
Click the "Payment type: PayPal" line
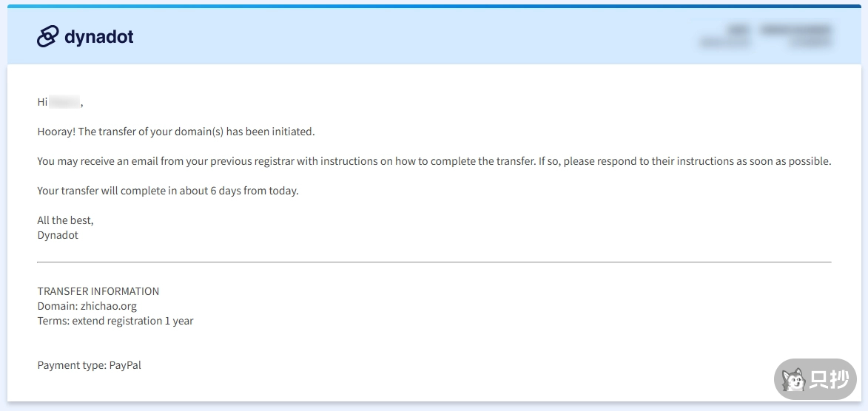(89, 365)
